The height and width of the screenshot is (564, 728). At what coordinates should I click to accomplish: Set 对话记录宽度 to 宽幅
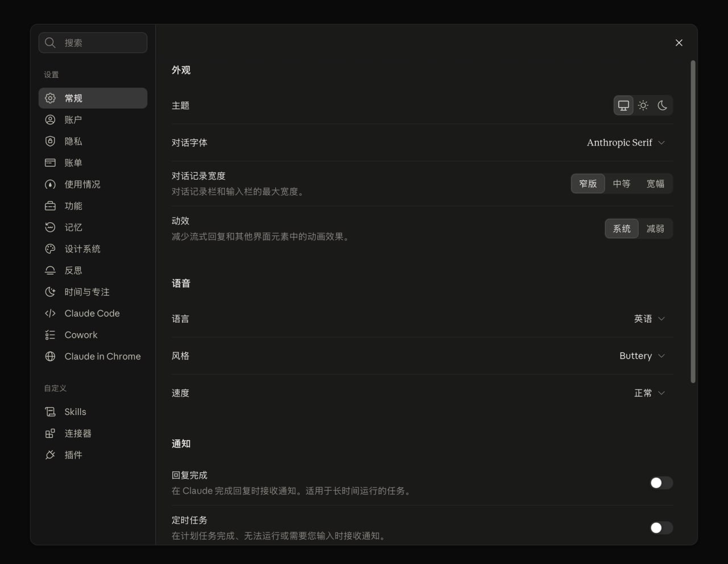coord(655,184)
